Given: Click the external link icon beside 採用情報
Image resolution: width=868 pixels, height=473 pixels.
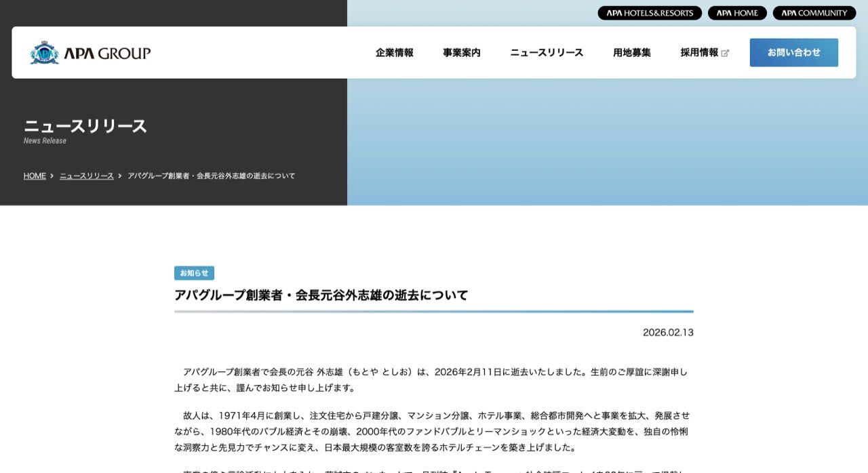Looking at the screenshot, I should pyautogui.click(x=725, y=53).
